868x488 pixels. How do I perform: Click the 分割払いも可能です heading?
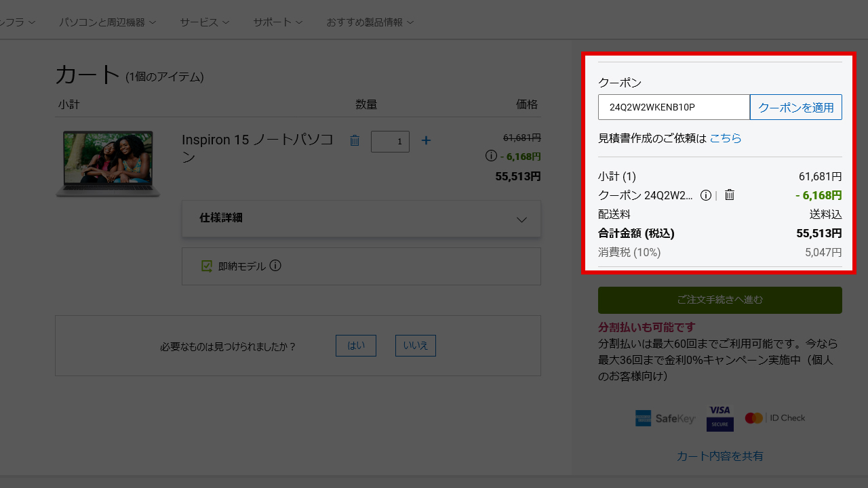point(647,327)
